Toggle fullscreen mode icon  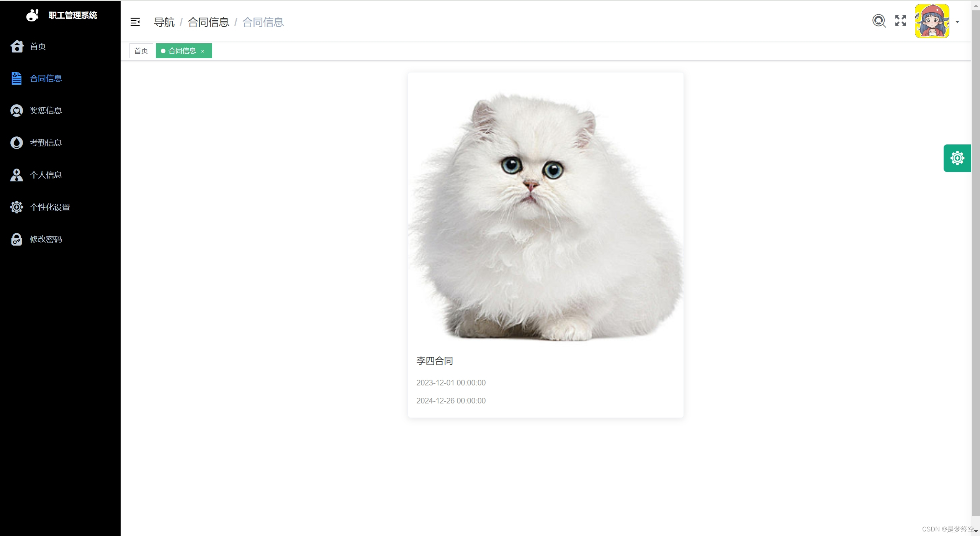click(x=900, y=21)
